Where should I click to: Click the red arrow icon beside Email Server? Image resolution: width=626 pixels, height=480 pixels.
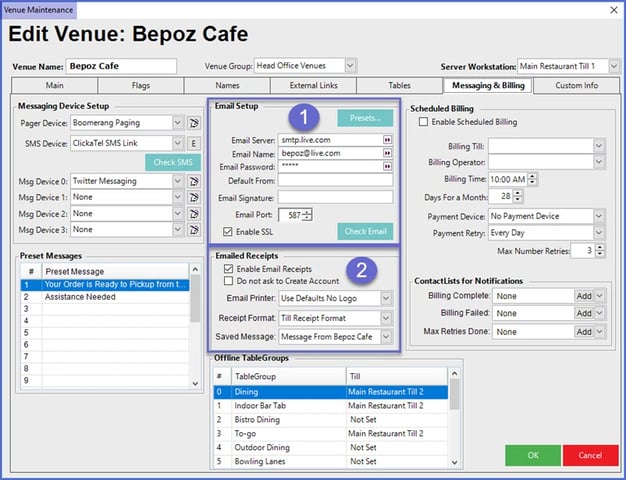tap(387, 140)
